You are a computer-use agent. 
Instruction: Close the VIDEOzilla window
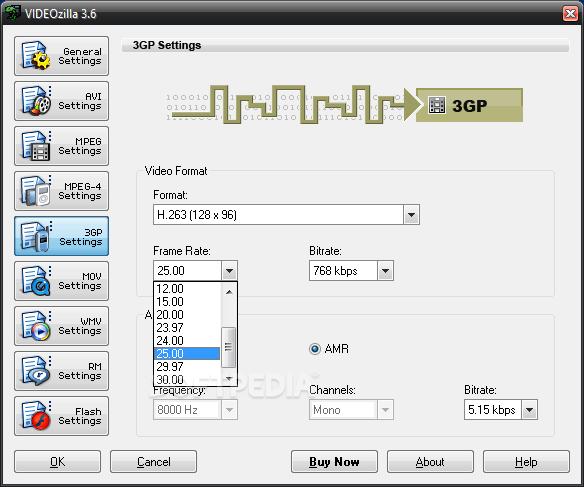[x=570, y=14]
